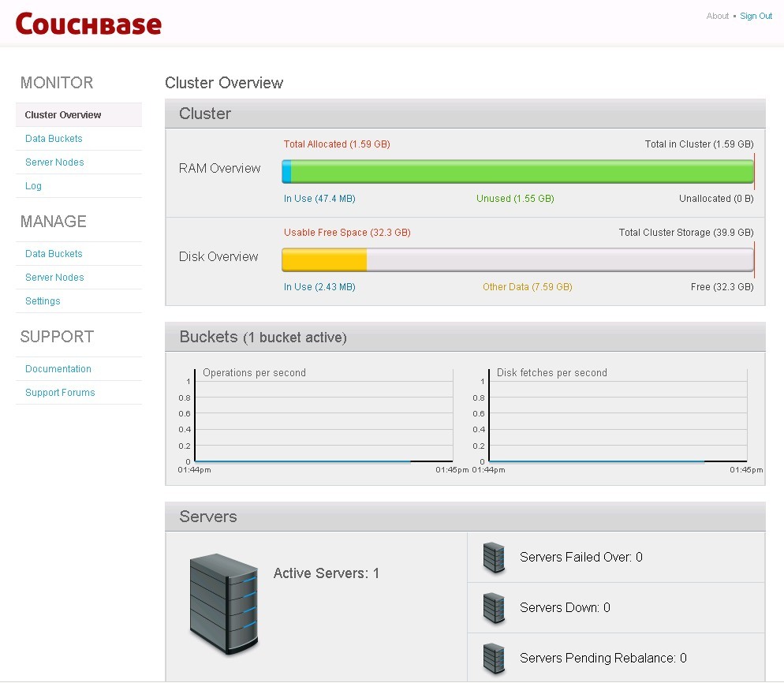The image size is (784, 683).
Task: Open Cluster Overview in Monitor menu
Action: pos(63,115)
